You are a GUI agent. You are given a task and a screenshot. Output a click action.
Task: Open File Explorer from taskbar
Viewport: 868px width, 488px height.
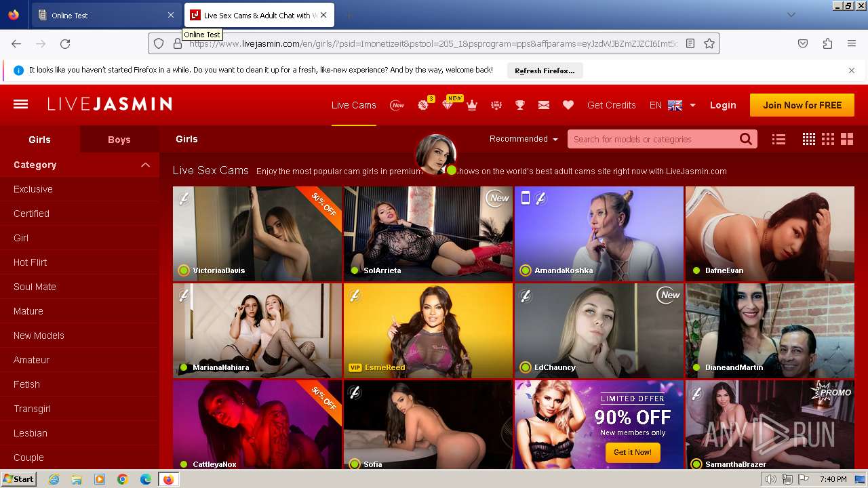pyautogui.click(x=77, y=479)
